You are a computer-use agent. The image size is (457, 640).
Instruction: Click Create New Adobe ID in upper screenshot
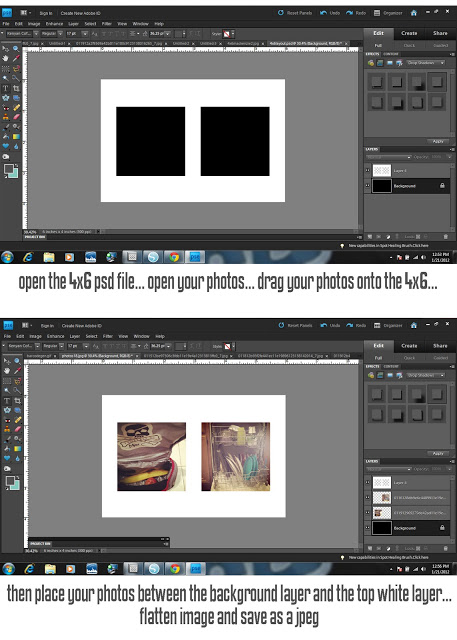click(80, 13)
